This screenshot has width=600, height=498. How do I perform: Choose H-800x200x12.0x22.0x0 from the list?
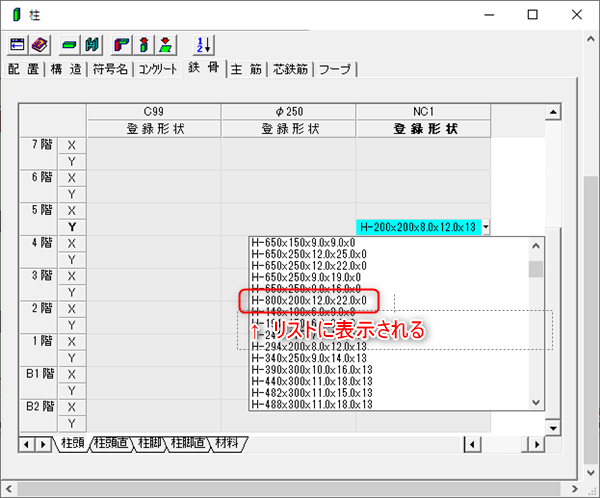(x=309, y=300)
